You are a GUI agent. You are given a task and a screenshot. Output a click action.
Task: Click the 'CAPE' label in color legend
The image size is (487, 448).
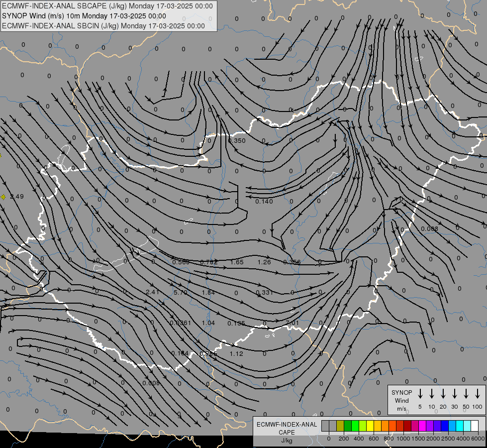point(287,433)
